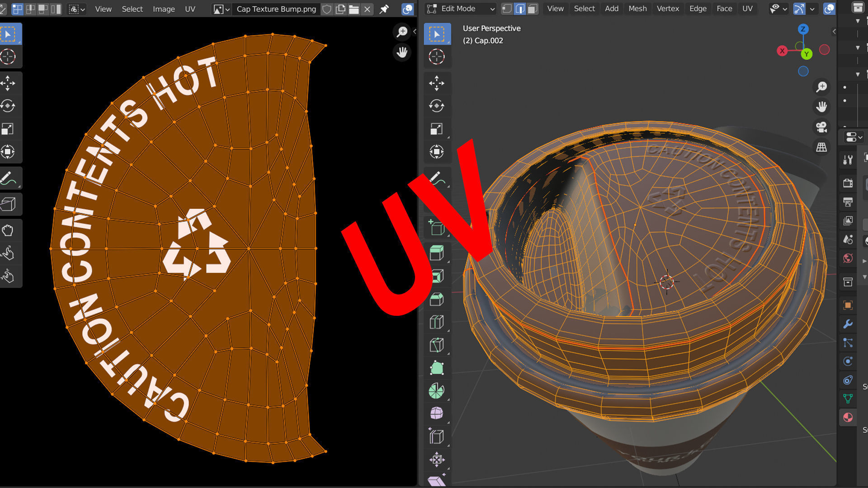Click the 3D viewport zoom magnifier

(x=821, y=87)
